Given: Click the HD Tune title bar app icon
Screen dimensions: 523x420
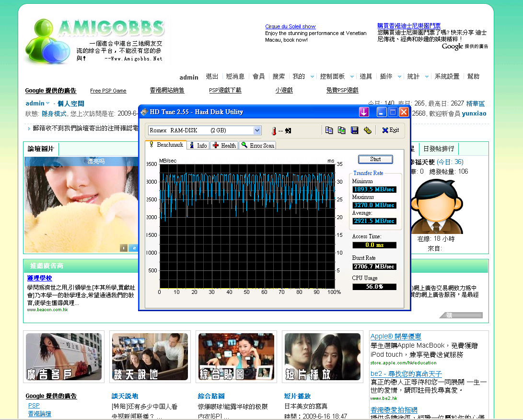Looking at the screenshot, I should tap(144, 112).
